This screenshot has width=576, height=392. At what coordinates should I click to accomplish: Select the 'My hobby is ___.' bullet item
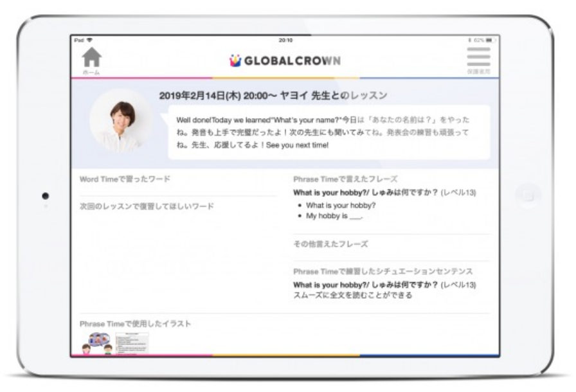pyautogui.click(x=335, y=216)
